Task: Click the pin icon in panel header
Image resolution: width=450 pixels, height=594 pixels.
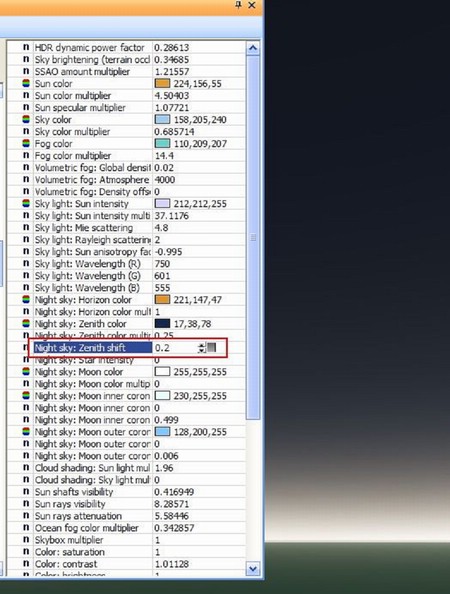Action: tap(238, 5)
